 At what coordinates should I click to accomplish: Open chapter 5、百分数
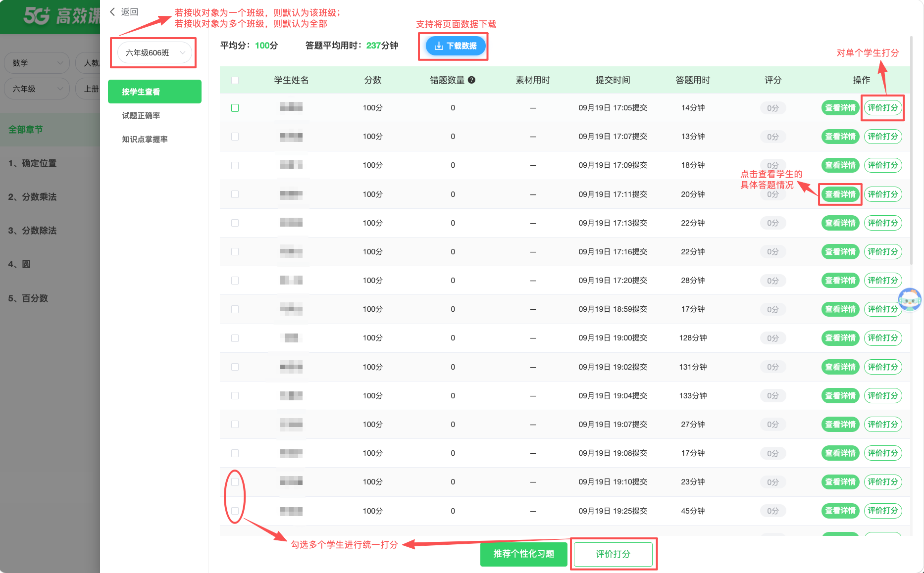(x=28, y=298)
